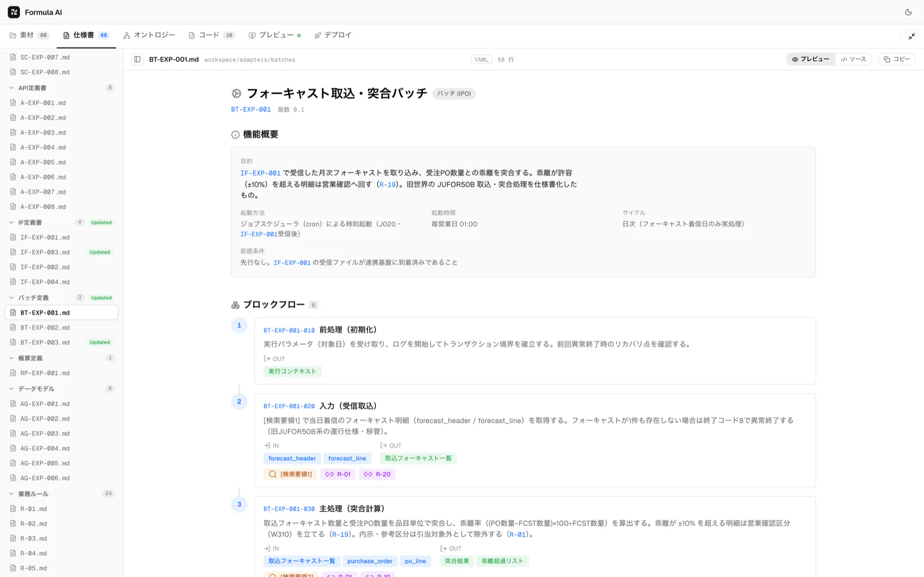Collapse the 帳票定義 folder
Image resolution: width=924 pixels, height=577 pixels.
11,358
